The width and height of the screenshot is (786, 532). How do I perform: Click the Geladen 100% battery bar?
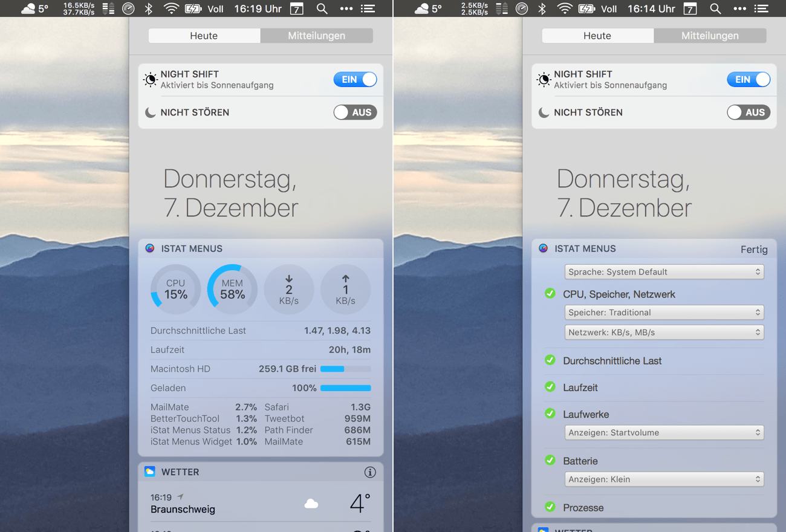pos(345,388)
